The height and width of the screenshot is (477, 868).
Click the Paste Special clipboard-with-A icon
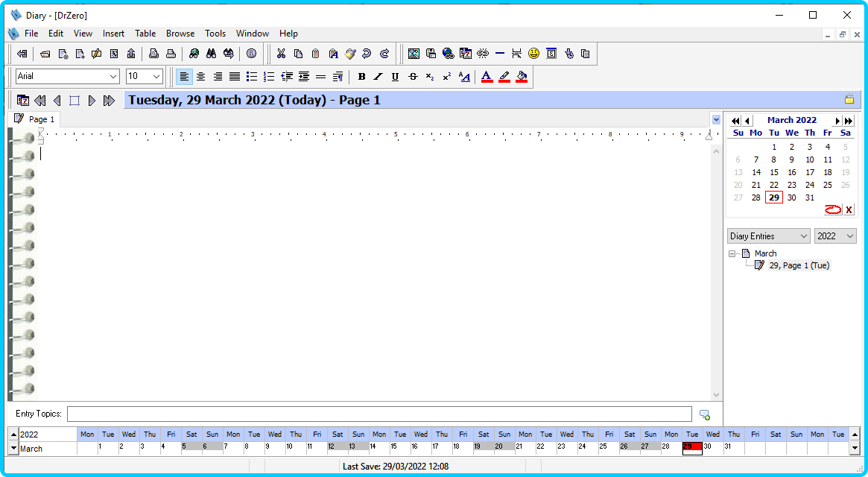click(333, 54)
